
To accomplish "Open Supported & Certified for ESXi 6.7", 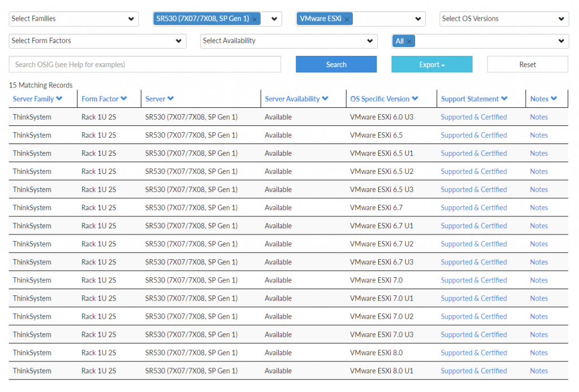I will click(x=474, y=208).
